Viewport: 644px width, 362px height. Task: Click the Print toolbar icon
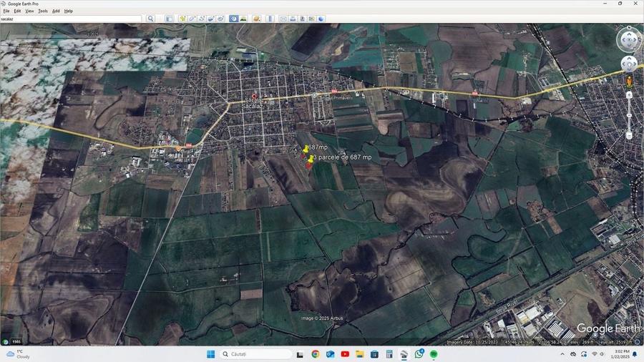(x=293, y=19)
